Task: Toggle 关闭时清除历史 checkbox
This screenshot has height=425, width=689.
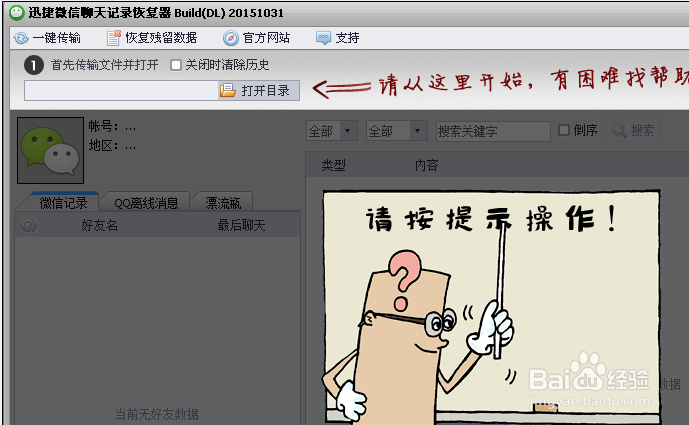Action: pos(176,65)
